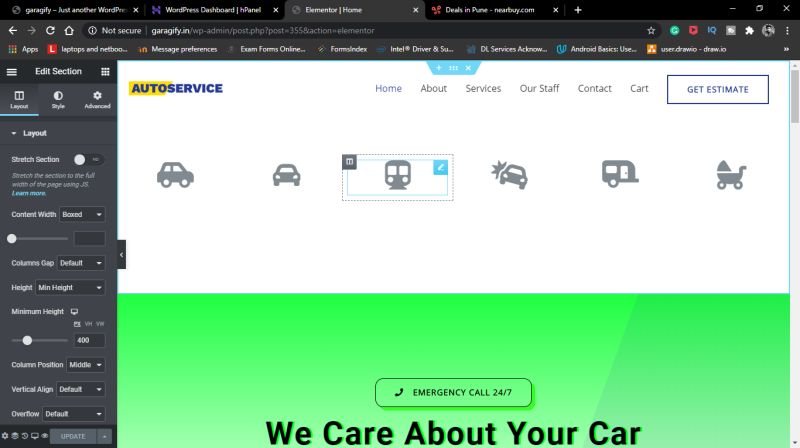Open the Our Staff menu item
Image resolution: width=800 pixels, height=448 pixels.
point(539,89)
